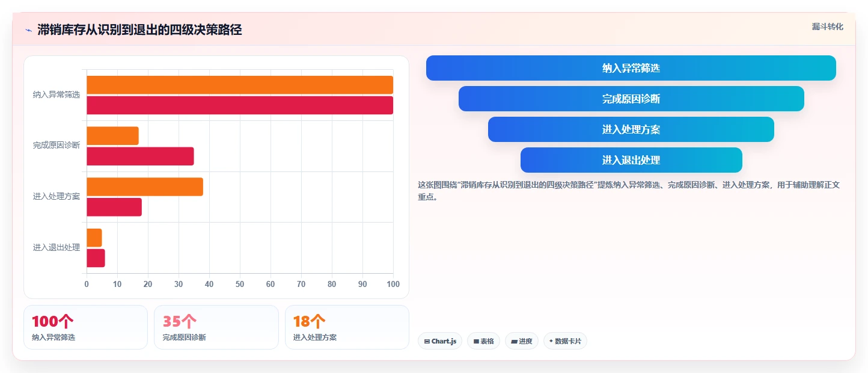Click the x-axis tick label 30
The height and width of the screenshot is (373, 868).
(x=179, y=284)
